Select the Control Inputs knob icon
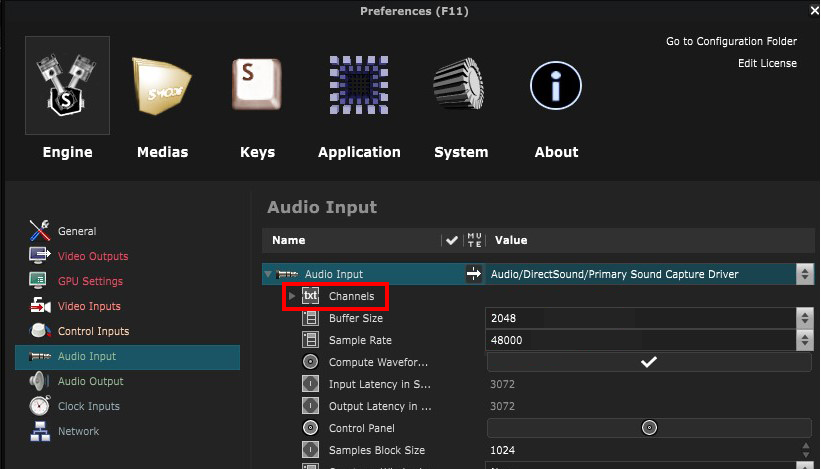Viewport: 821px width, 469px height. [x=40, y=330]
